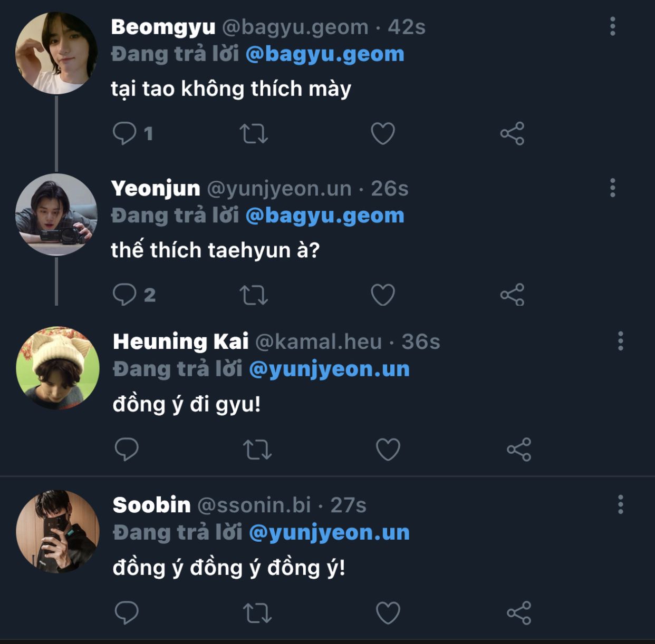Viewport: 655px width, 644px height.
Task: Retweet Beomgyu's tweet
Action: coord(254,133)
